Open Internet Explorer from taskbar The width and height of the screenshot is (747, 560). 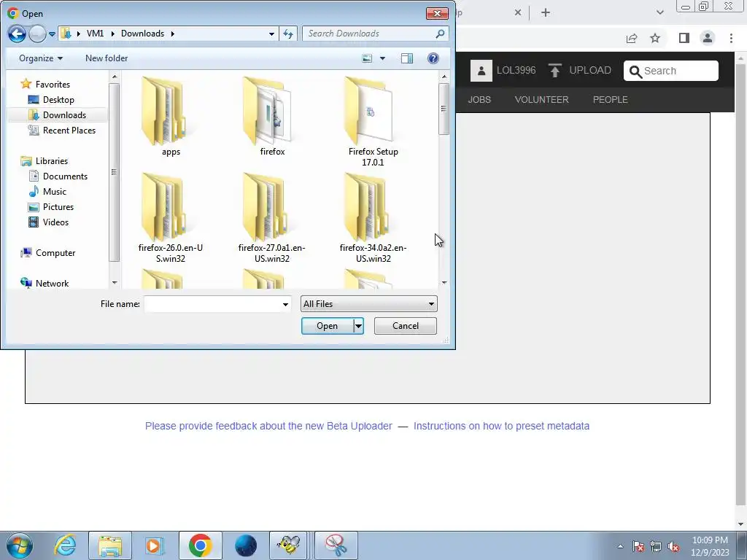coord(64,545)
